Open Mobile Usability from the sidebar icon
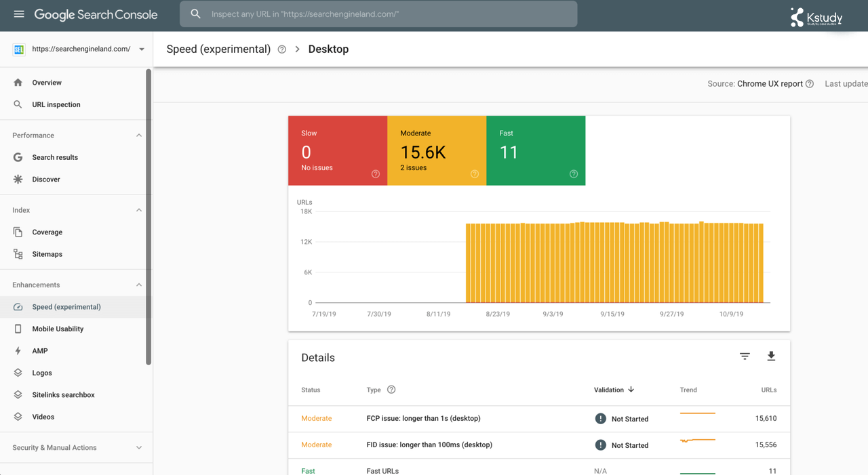 click(x=19, y=329)
